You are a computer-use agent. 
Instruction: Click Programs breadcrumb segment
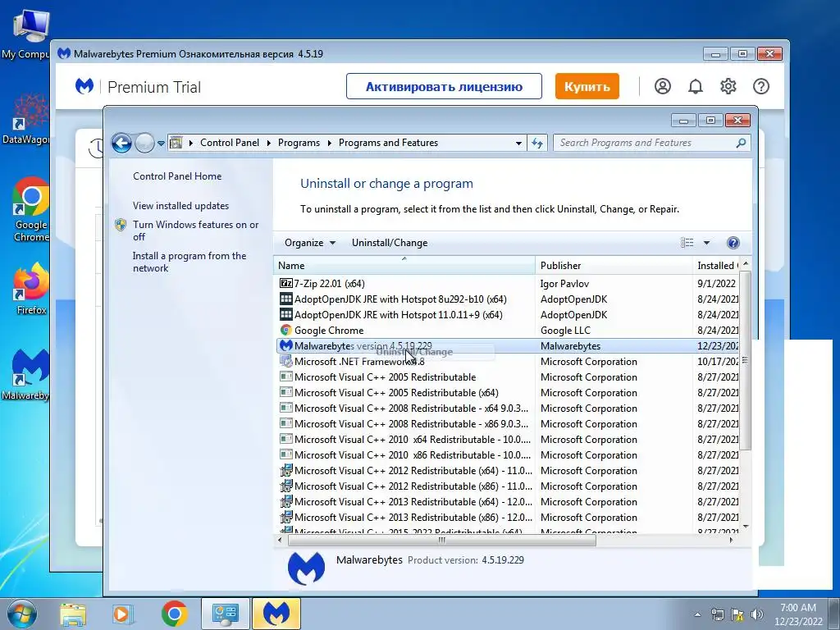tap(299, 143)
